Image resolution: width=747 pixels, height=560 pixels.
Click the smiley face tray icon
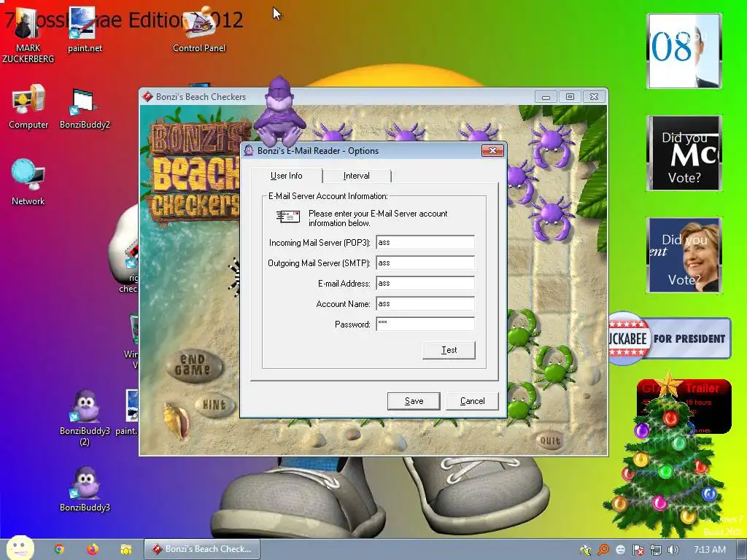point(621,550)
